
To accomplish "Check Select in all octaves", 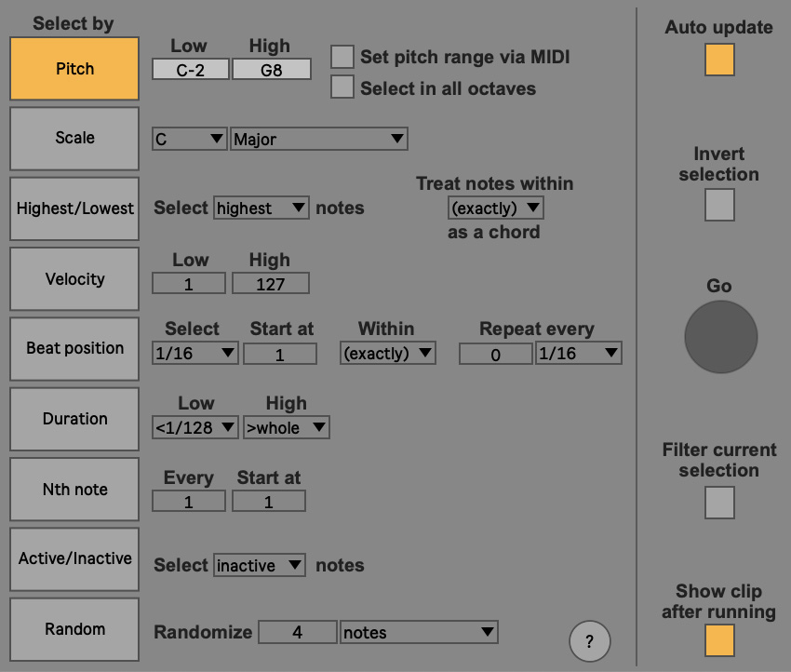I will pyautogui.click(x=343, y=87).
